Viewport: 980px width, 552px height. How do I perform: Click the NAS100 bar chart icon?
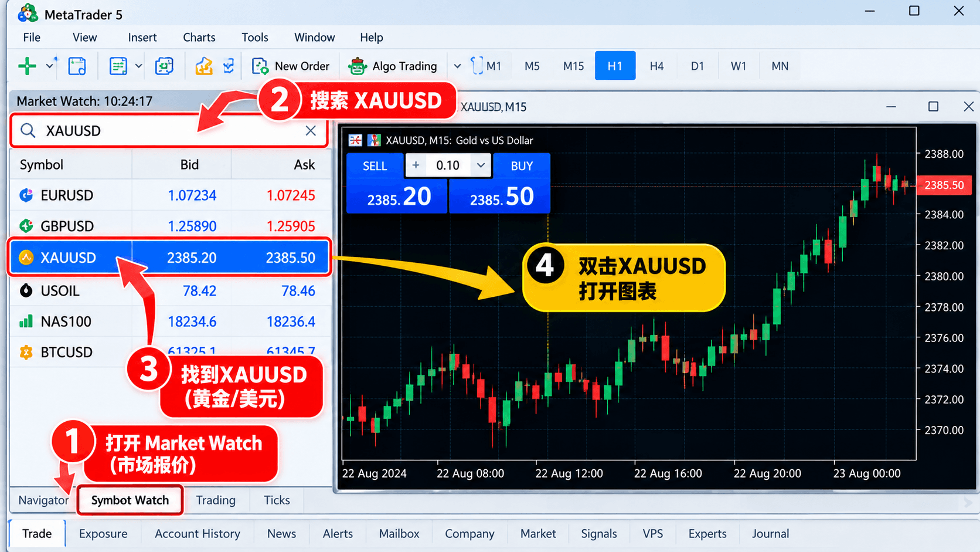[26, 321]
